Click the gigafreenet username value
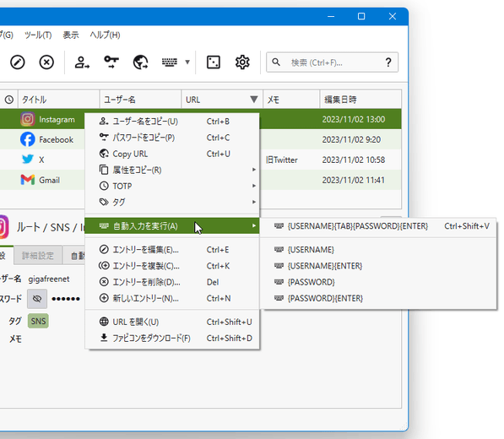This screenshot has width=504, height=439. click(49, 279)
